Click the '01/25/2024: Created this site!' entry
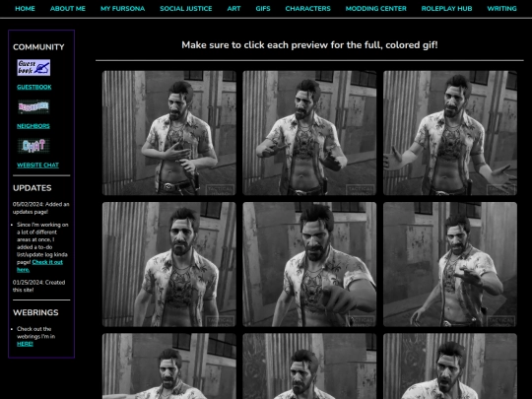This screenshot has width=532, height=399. point(39,286)
